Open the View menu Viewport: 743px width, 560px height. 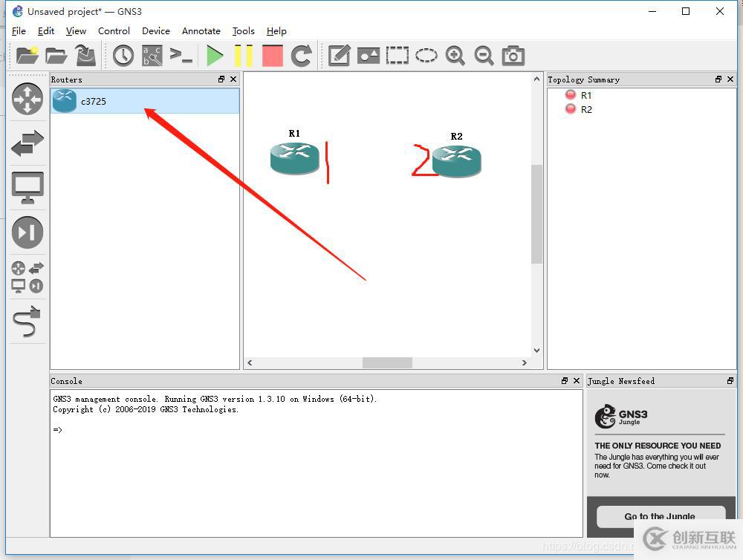click(x=76, y=30)
